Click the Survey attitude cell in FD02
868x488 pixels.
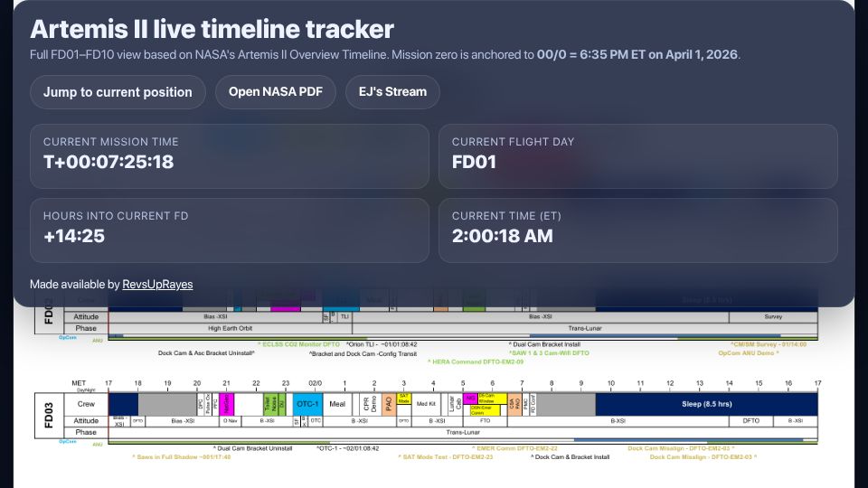(773, 317)
